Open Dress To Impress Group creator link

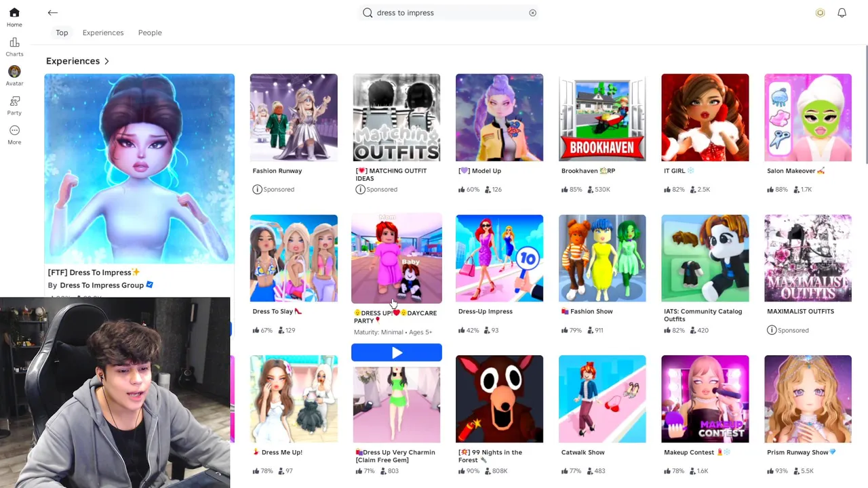(102, 285)
